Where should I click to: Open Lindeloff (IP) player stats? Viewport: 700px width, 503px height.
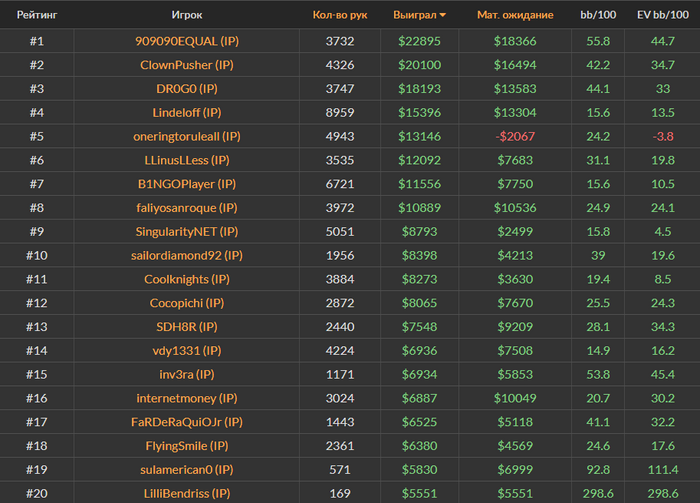pyautogui.click(x=187, y=113)
